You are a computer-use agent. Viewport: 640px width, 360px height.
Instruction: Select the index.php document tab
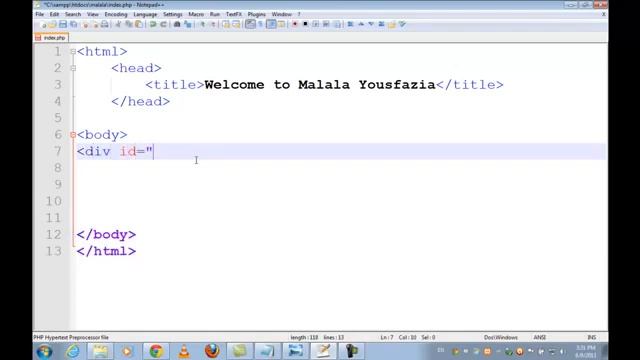(x=51, y=38)
